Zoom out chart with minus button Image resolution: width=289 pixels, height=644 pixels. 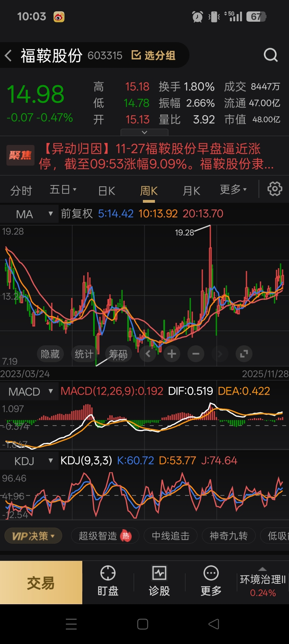point(196,354)
